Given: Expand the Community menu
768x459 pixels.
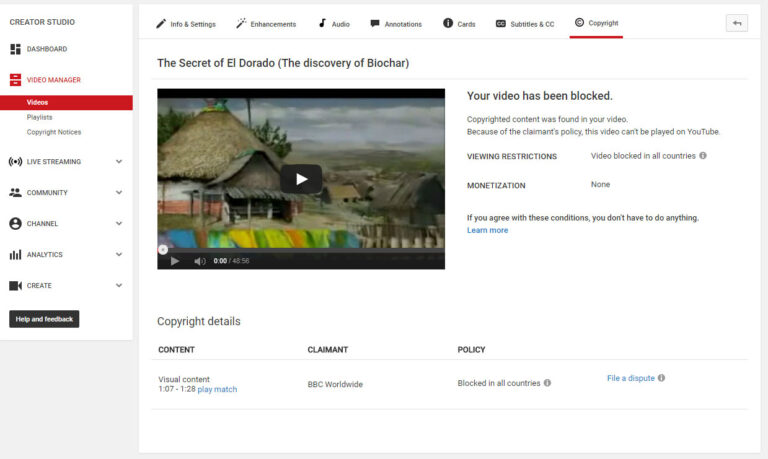Looking at the screenshot, I should click(119, 193).
